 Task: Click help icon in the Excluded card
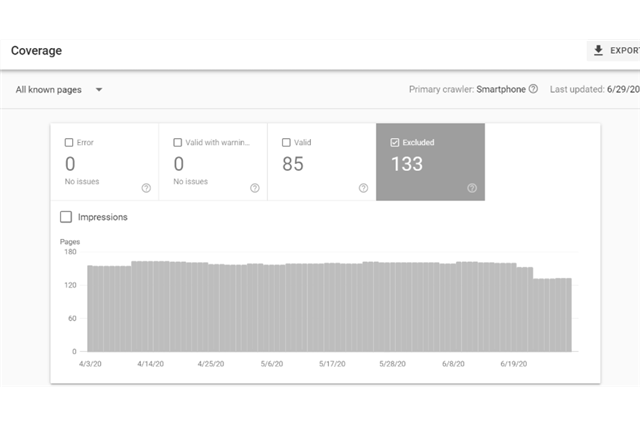(471, 188)
